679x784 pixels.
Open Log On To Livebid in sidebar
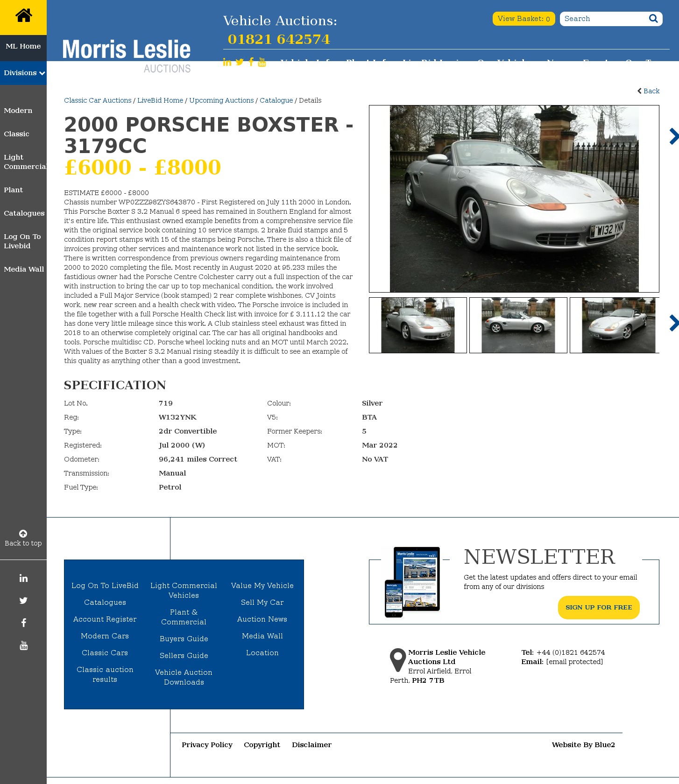pos(22,241)
